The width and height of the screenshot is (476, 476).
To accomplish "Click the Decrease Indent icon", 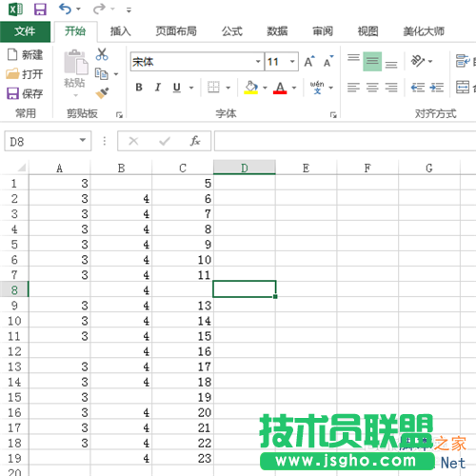I will 418,88.
